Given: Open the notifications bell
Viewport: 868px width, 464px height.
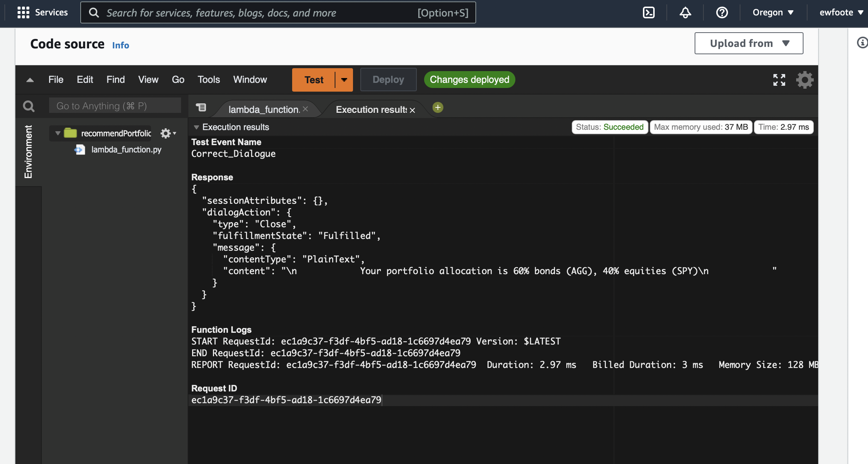Looking at the screenshot, I should (x=685, y=12).
